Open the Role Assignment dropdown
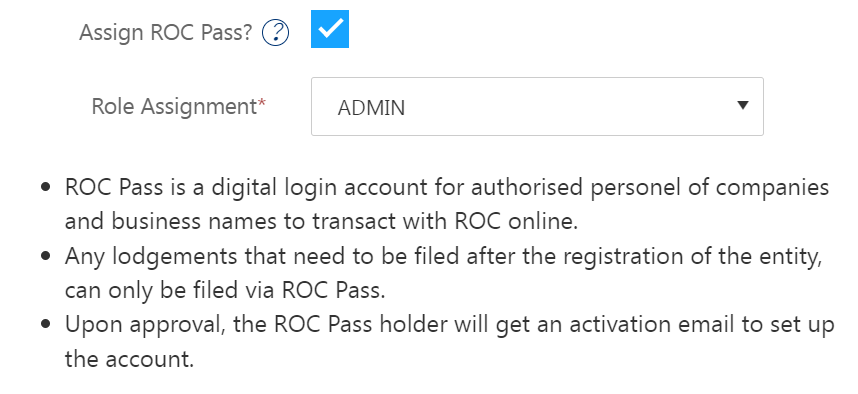This screenshot has width=858, height=394. (x=537, y=106)
